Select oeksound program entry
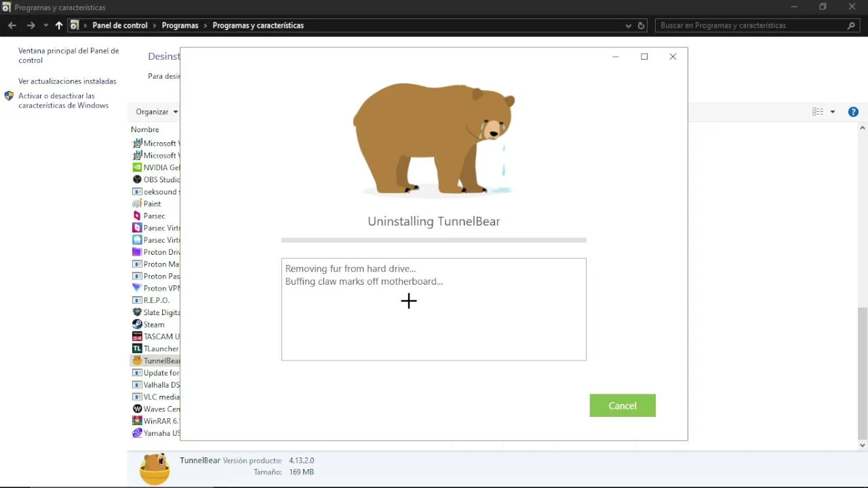Image resolution: width=868 pixels, height=488 pixels. coord(156,192)
